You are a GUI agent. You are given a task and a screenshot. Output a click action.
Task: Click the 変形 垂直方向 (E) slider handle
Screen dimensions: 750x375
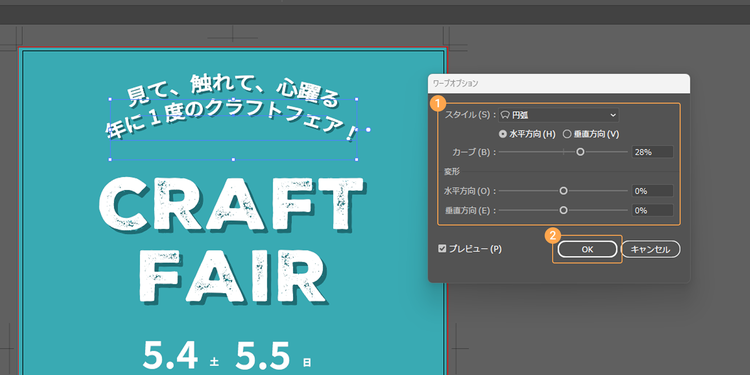pyautogui.click(x=563, y=210)
